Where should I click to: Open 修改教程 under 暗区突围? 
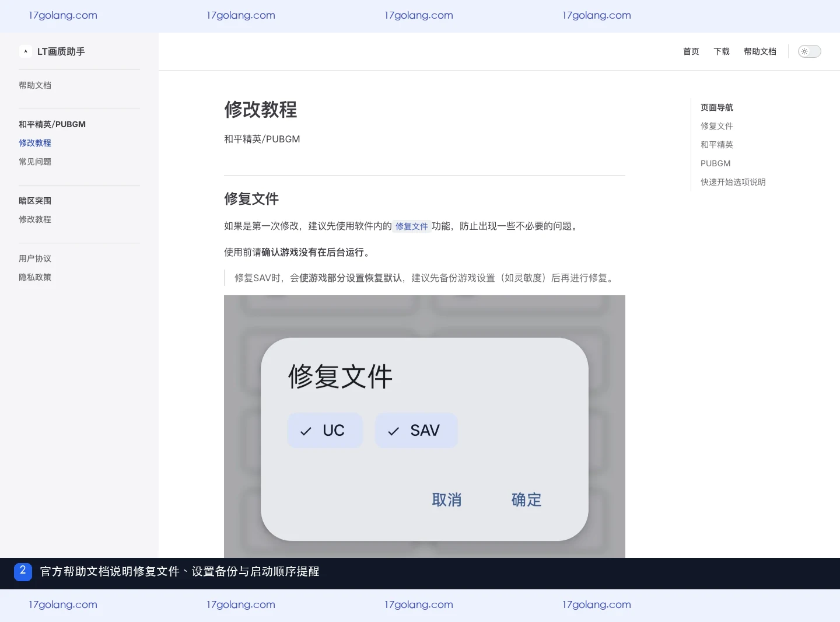(35, 219)
